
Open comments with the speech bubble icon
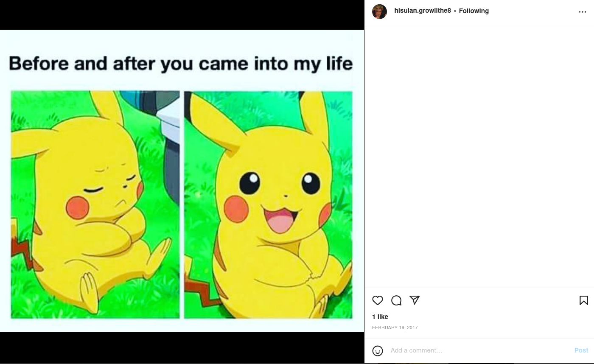tap(396, 300)
